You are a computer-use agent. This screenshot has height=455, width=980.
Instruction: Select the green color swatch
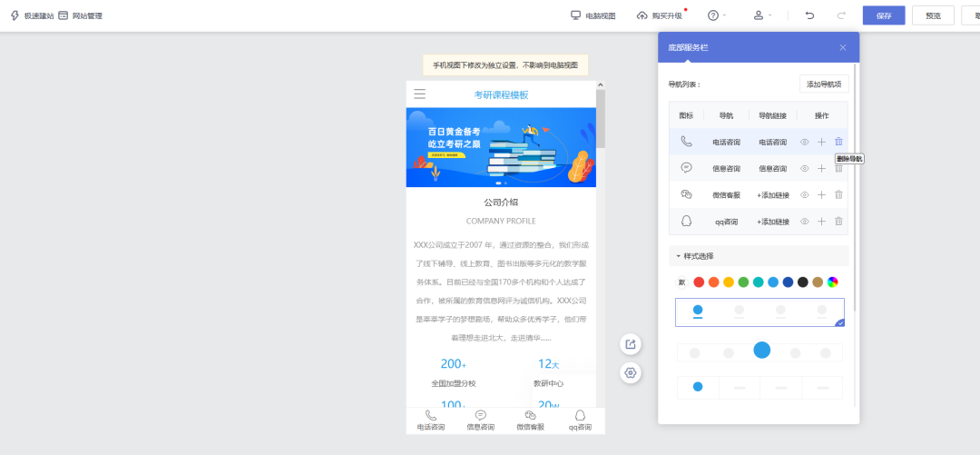tap(744, 282)
